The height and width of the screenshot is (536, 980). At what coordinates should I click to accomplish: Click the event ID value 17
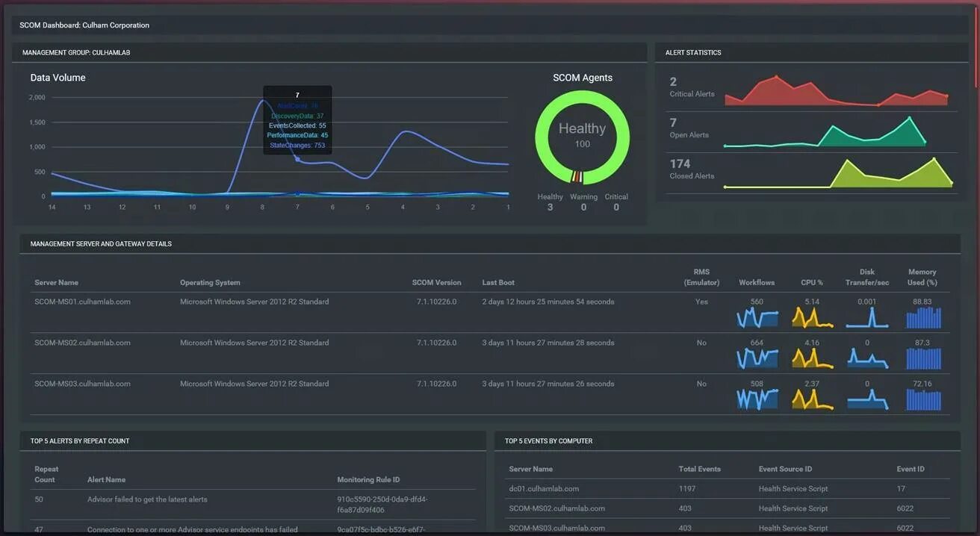(x=901, y=489)
